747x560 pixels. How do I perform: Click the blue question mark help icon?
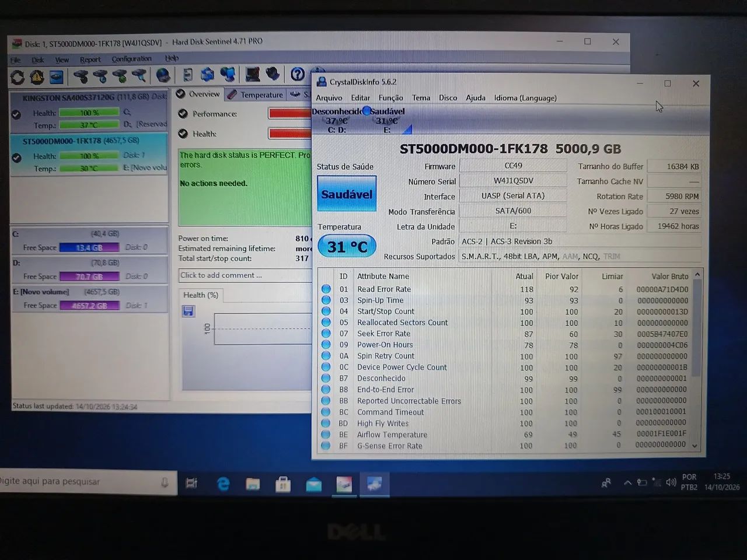(x=298, y=74)
